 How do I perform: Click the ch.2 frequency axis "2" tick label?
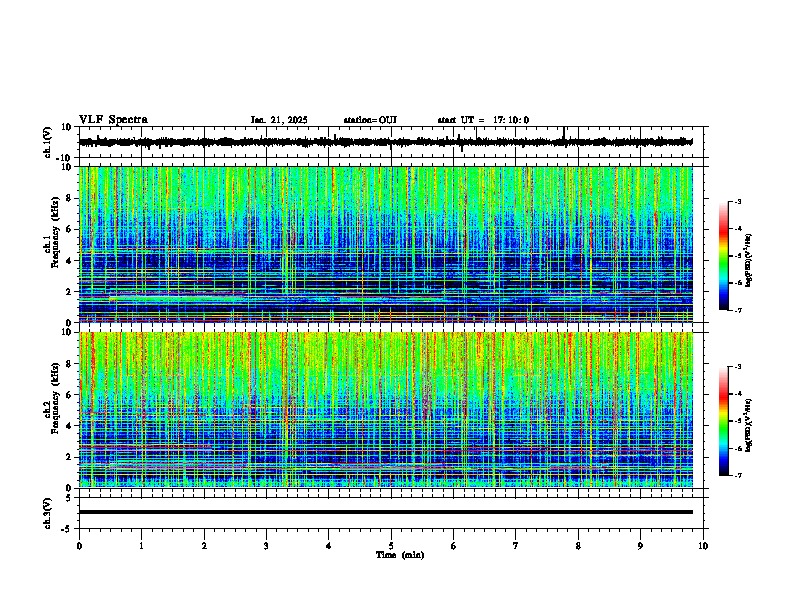click(70, 457)
